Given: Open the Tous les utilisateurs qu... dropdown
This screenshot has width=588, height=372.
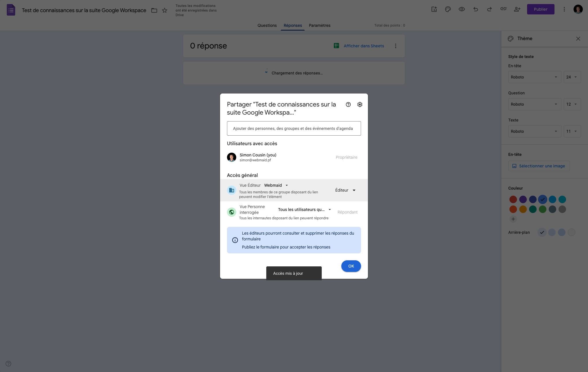Looking at the screenshot, I should pos(304,210).
